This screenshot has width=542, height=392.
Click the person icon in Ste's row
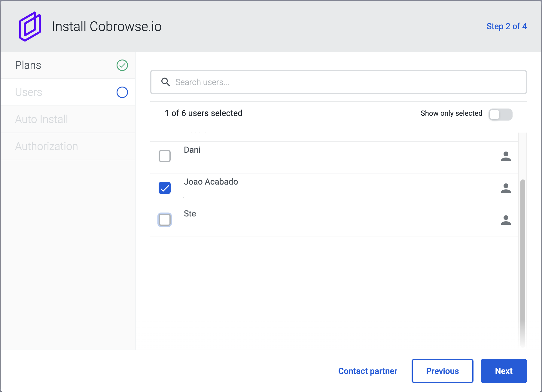(506, 220)
